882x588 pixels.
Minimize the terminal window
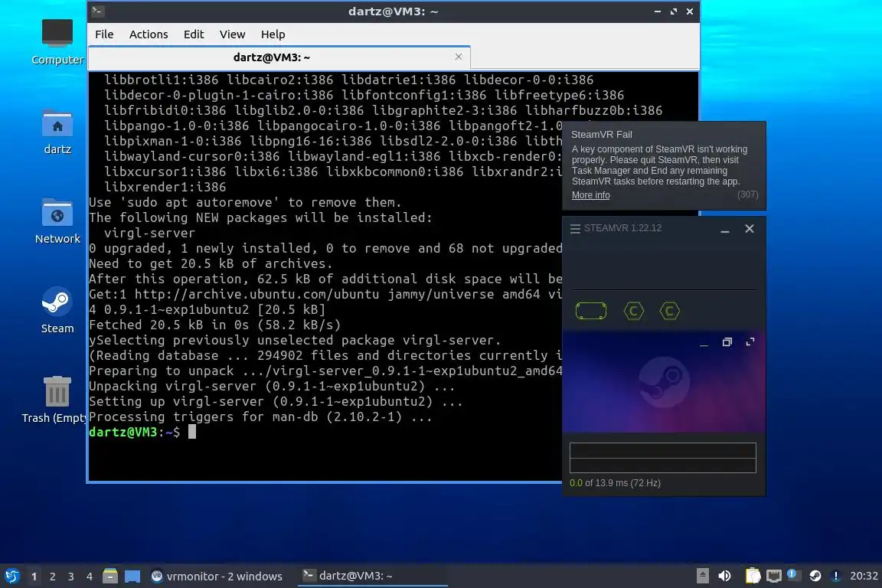point(657,11)
